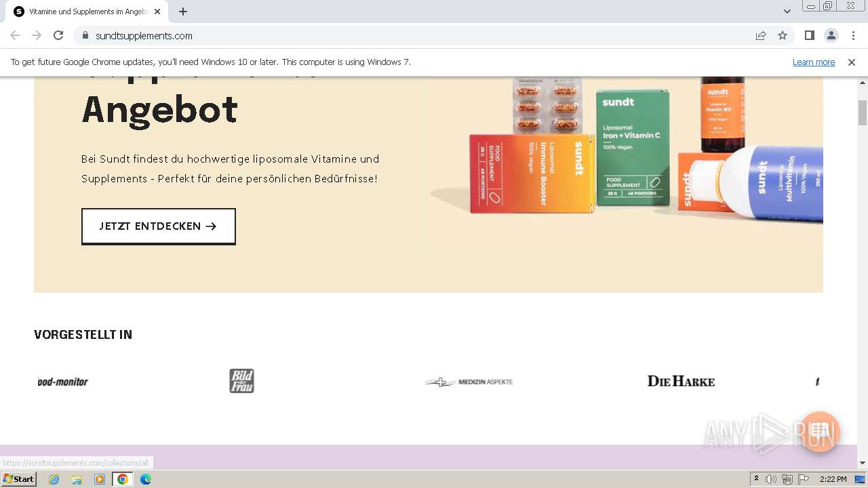Dismiss the Chrome update notification bar
This screenshot has width=868, height=488.
pos(852,62)
